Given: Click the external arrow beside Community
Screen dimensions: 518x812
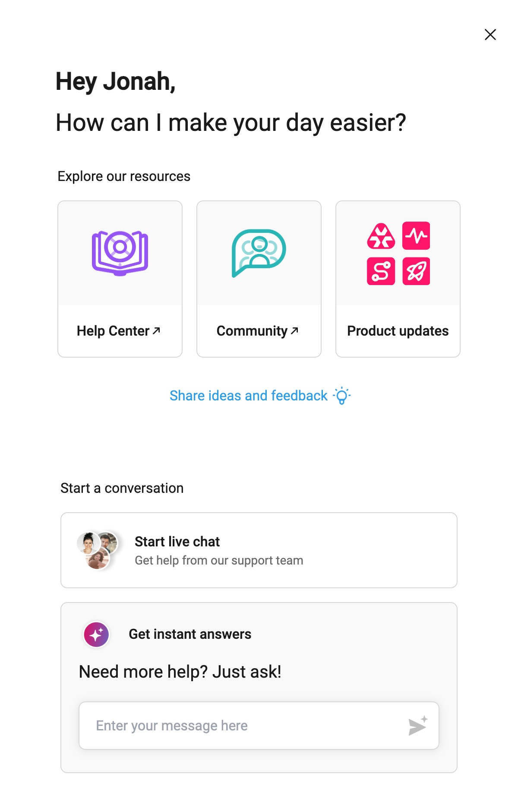Looking at the screenshot, I should point(295,330).
